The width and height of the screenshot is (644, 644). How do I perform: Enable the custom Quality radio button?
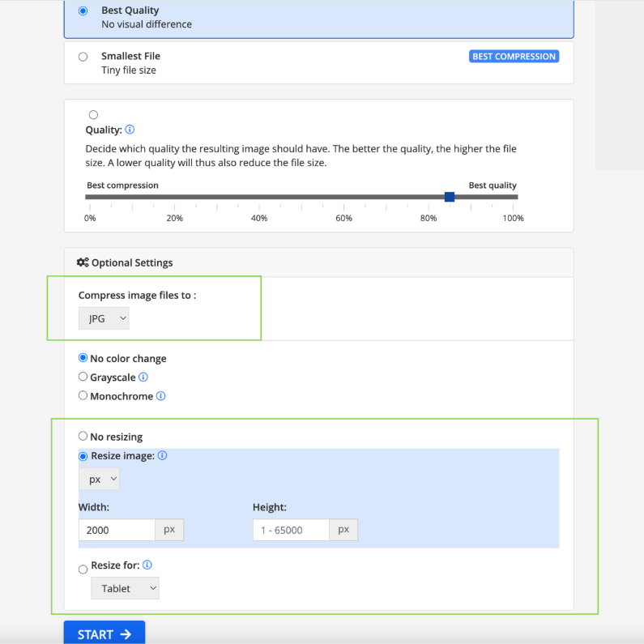click(93, 115)
